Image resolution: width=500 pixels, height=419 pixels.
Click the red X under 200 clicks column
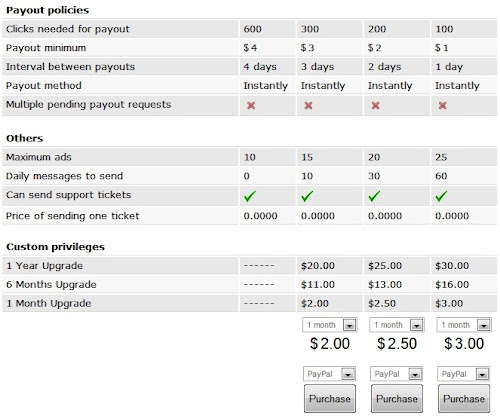pyautogui.click(x=375, y=106)
